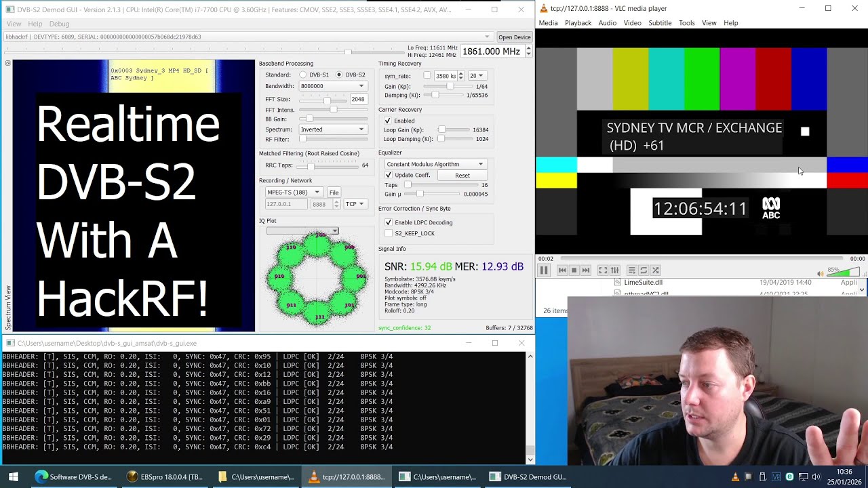Open the View menu in DVB-S2 GUI

pyautogui.click(x=14, y=24)
